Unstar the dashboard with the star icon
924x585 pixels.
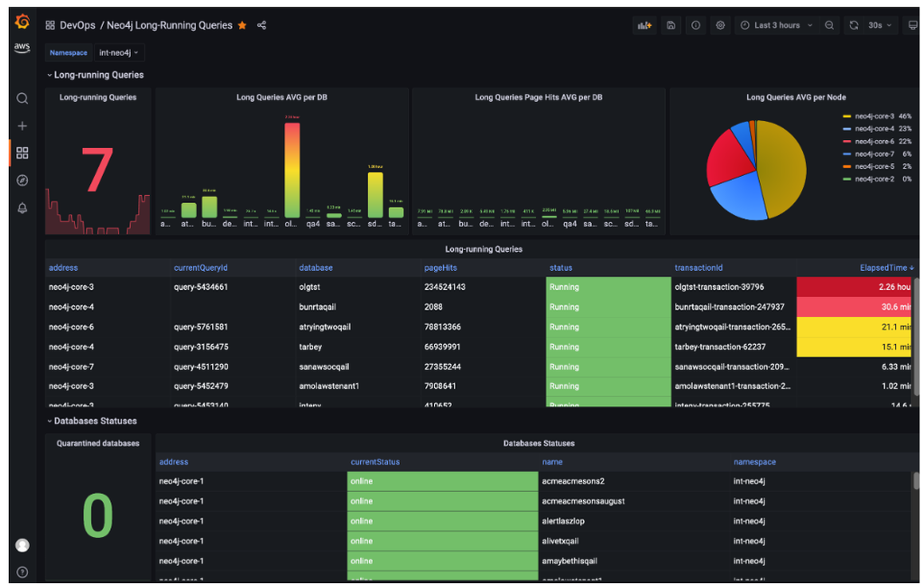click(x=242, y=25)
